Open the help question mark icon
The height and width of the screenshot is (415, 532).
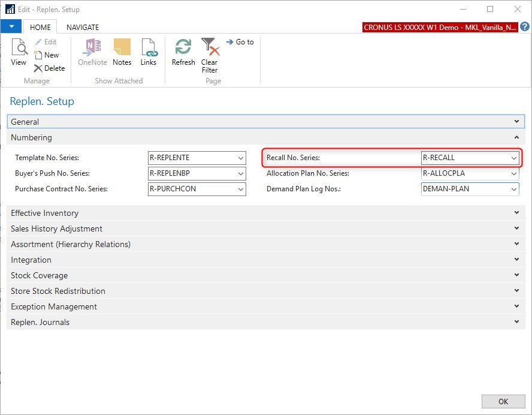click(x=524, y=27)
